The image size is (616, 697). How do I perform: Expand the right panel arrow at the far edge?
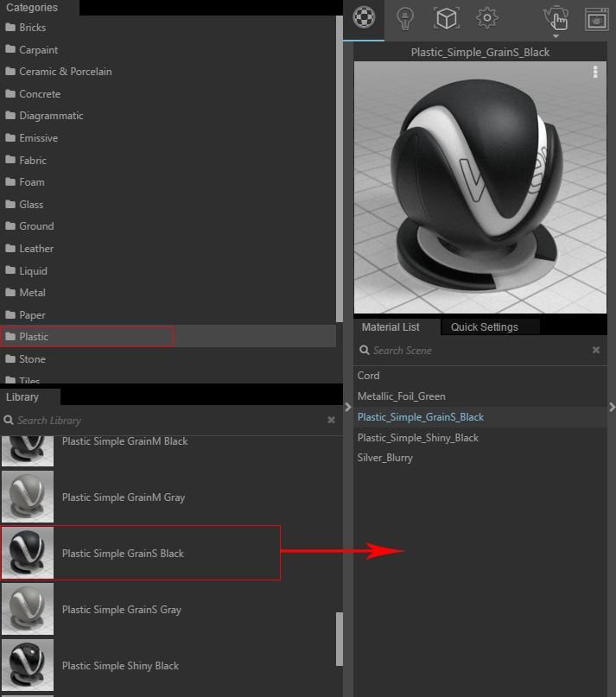(x=612, y=407)
